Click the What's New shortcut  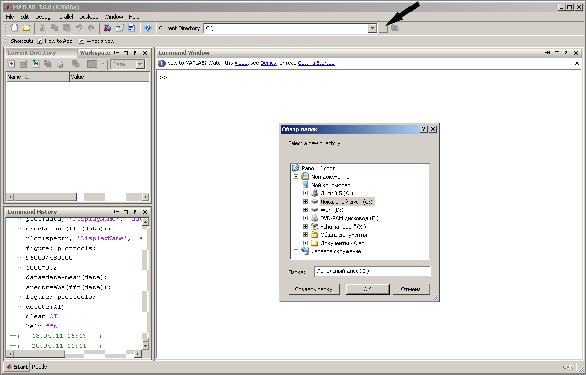click(96, 41)
